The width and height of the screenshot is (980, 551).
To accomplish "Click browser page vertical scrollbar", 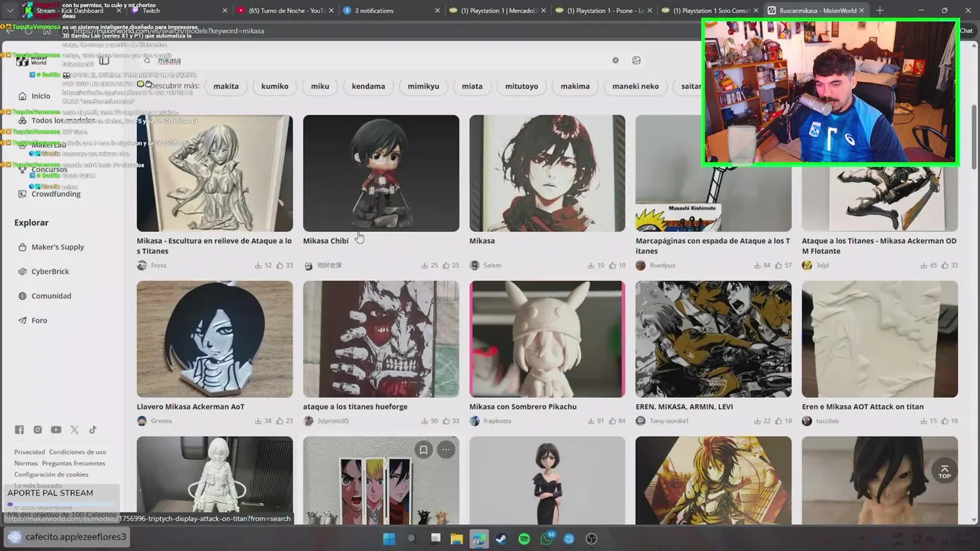I will 974,138.
